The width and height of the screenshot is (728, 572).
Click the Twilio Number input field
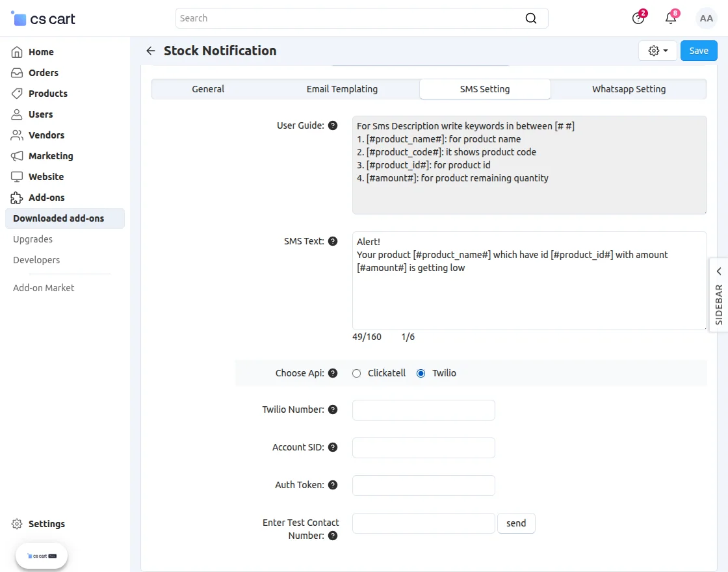tap(423, 410)
